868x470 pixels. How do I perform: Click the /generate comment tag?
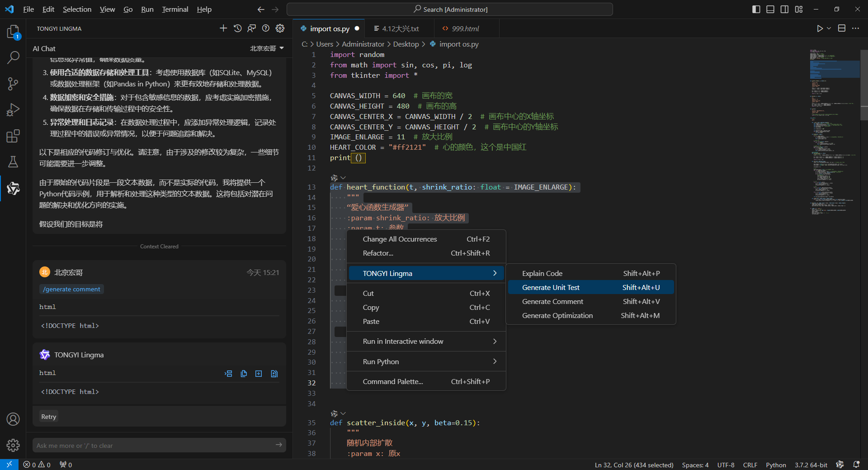point(71,289)
